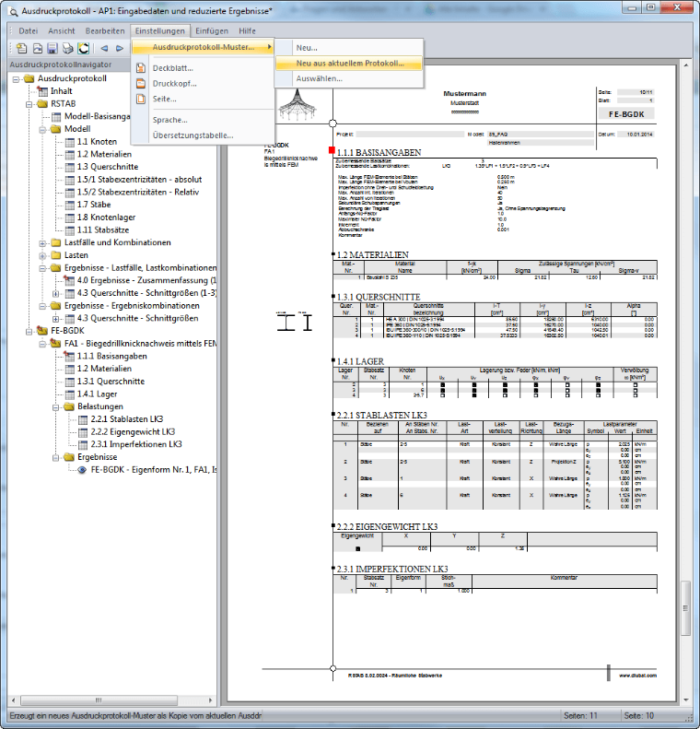Choose Sprache... from Einstellungen menu
The image size is (700, 729).
[203, 120]
